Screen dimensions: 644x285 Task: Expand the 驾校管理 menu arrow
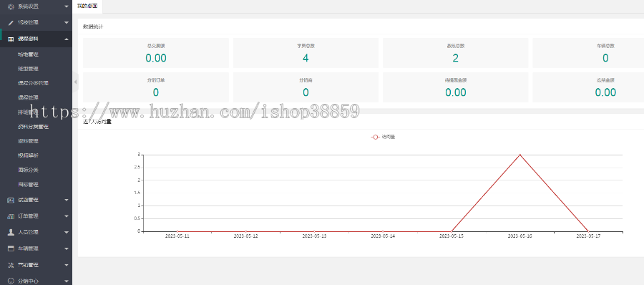67,23
